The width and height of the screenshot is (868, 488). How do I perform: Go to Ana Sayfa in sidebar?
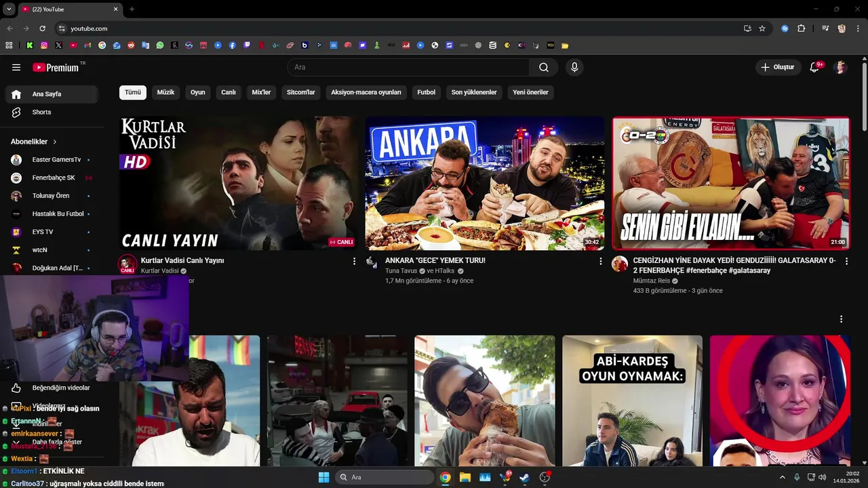point(52,94)
